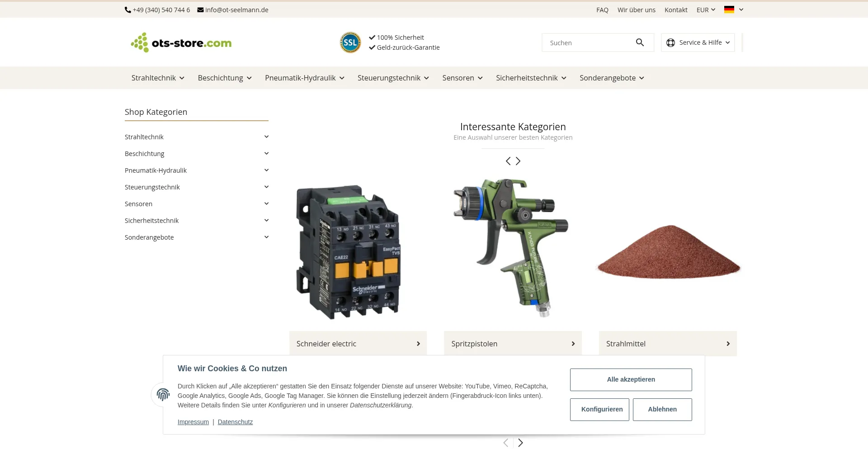Open the Schneider electric category label
Viewport: 868px width, 449px height.
click(x=326, y=344)
